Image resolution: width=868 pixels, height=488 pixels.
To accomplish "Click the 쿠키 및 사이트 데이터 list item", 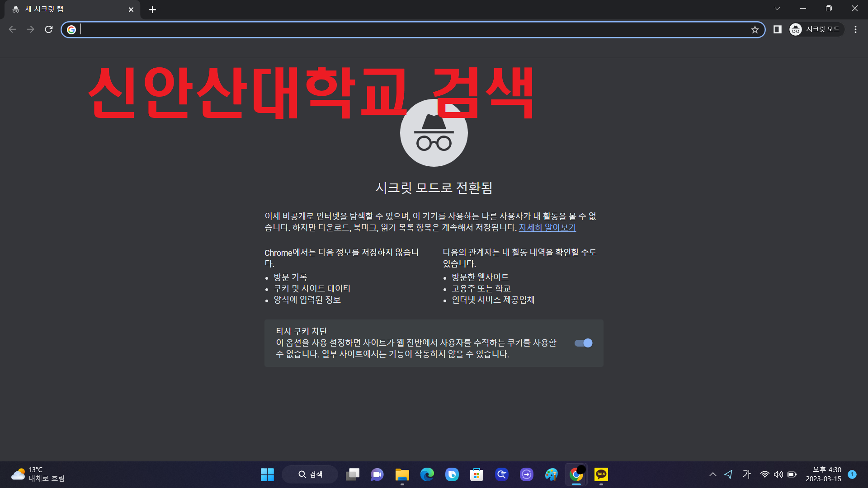I will (312, 288).
